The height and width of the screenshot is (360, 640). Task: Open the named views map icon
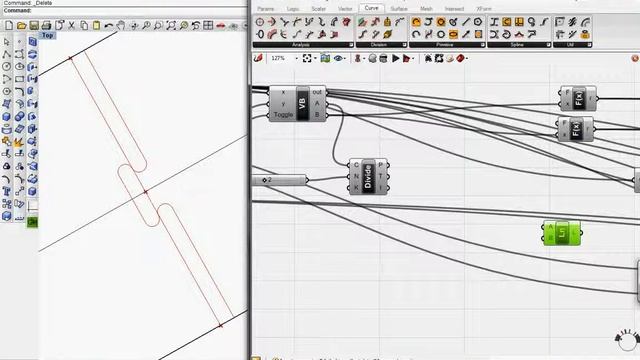click(325, 58)
